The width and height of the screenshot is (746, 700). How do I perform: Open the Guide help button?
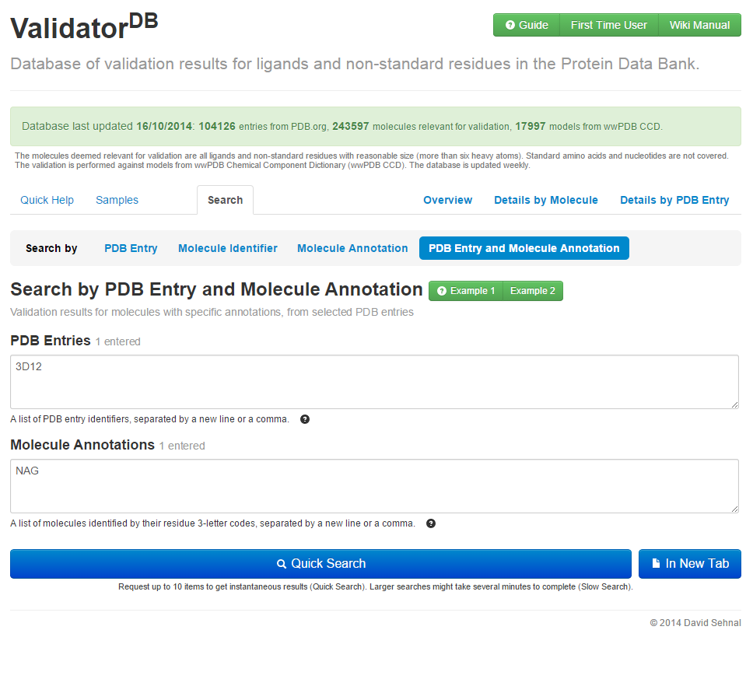tap(526, 25)
